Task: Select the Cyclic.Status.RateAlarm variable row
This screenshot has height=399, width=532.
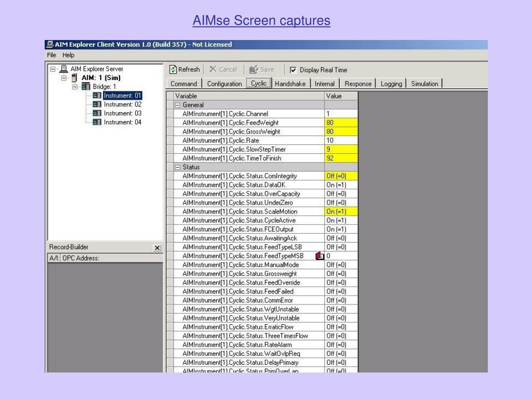Action: coord(262,345)
